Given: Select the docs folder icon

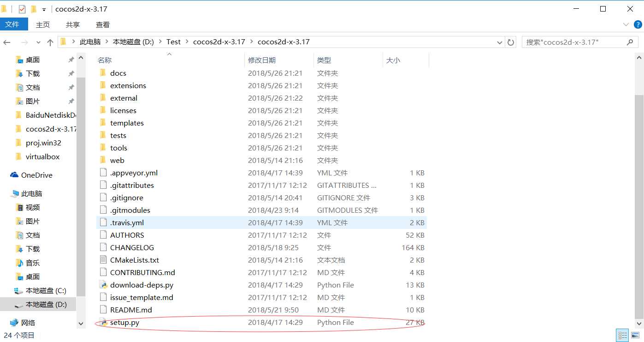Looking at the screenshot, I should (x=103, y=73).
